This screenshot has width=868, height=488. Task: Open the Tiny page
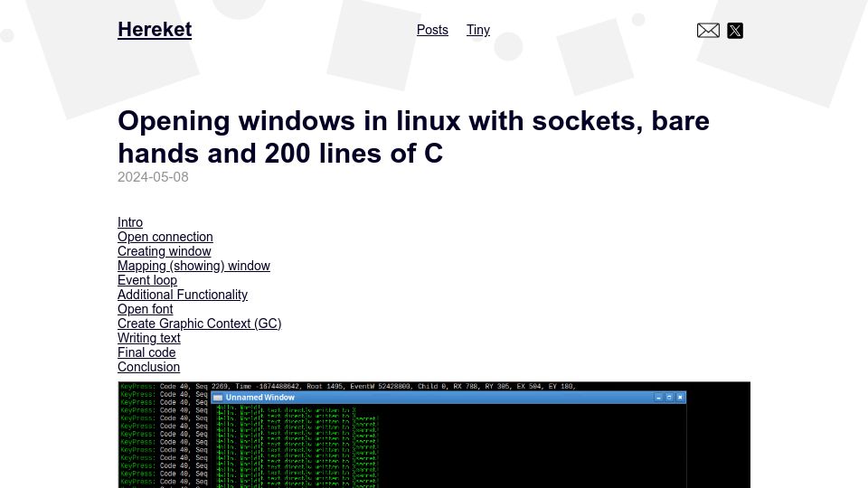tap(478, 30)
